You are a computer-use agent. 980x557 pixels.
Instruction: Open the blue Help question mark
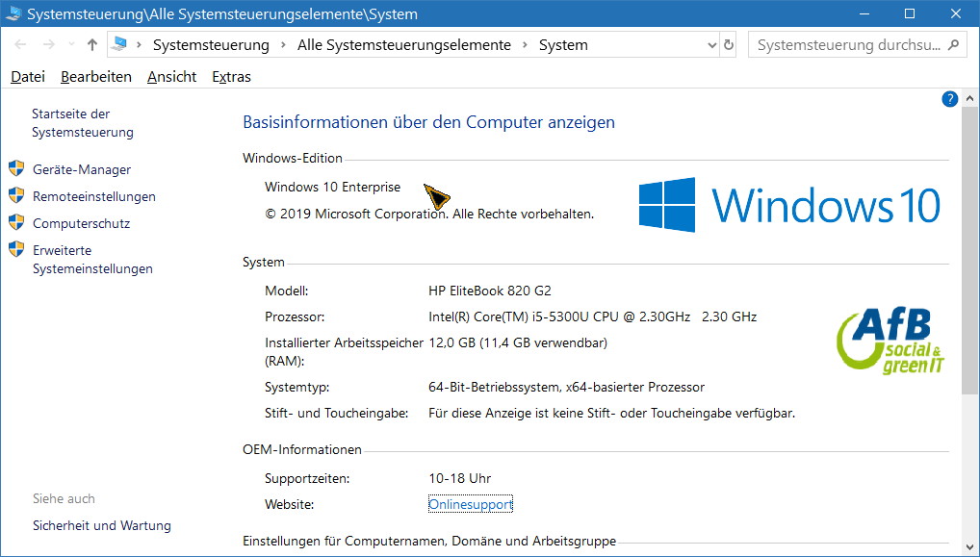pyautogui.click(x=949, y=99)
